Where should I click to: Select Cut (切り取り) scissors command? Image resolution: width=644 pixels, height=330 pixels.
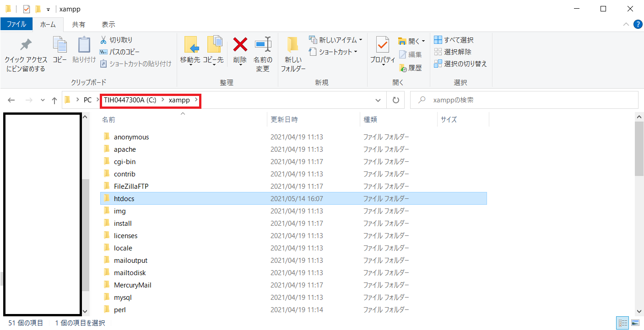coord(116,40)
